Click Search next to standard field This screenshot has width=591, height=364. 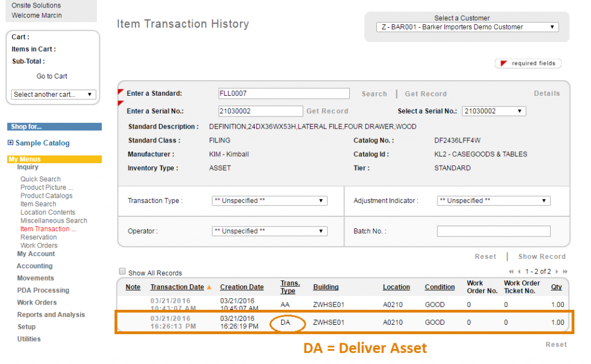[x=374, y=94]
